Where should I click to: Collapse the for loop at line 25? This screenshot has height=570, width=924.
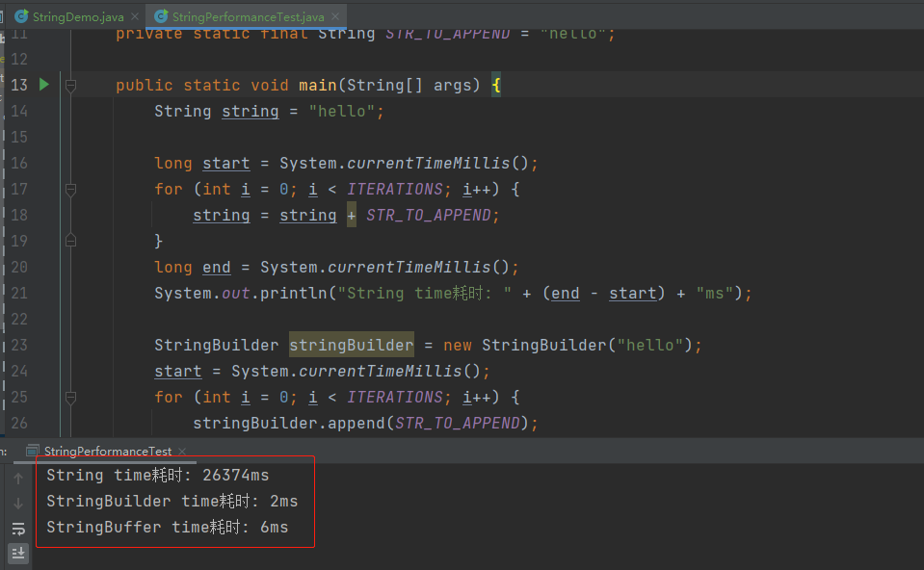70,398
